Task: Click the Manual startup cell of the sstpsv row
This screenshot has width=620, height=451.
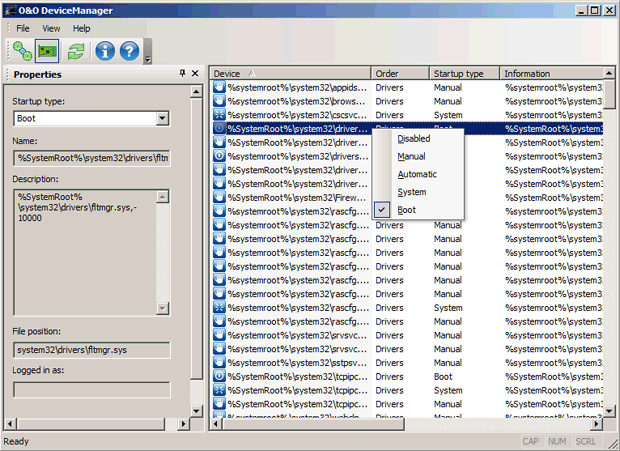Action: [x=448, y=362]
